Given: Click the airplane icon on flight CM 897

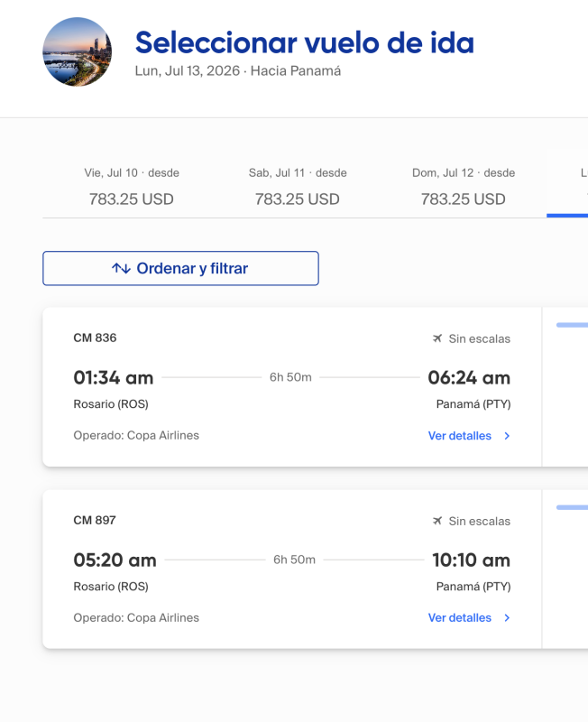Looking at the screenshot, I should (437, 521).
